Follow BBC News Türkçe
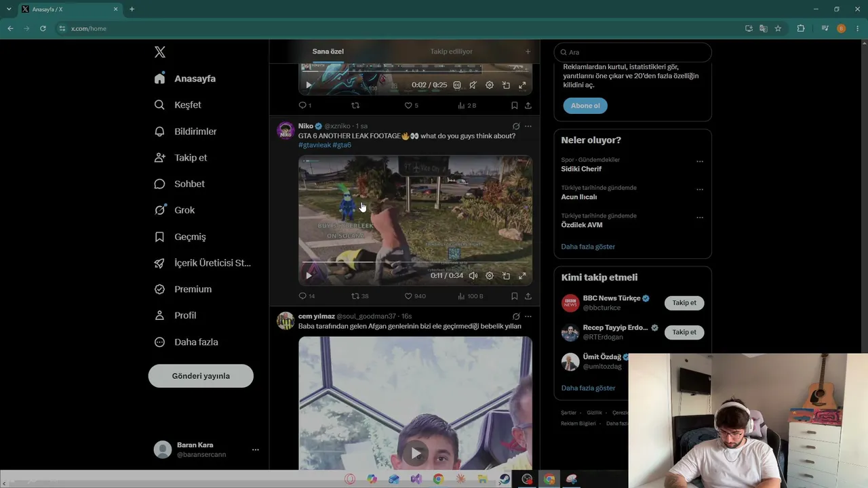This screenshot has height=488, width=868. pyautogui.click(x=684, y=303)
